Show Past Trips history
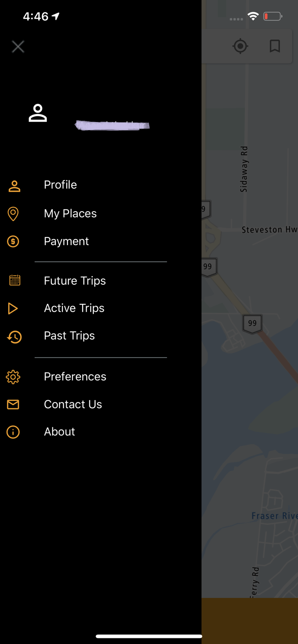 (69, 336)
